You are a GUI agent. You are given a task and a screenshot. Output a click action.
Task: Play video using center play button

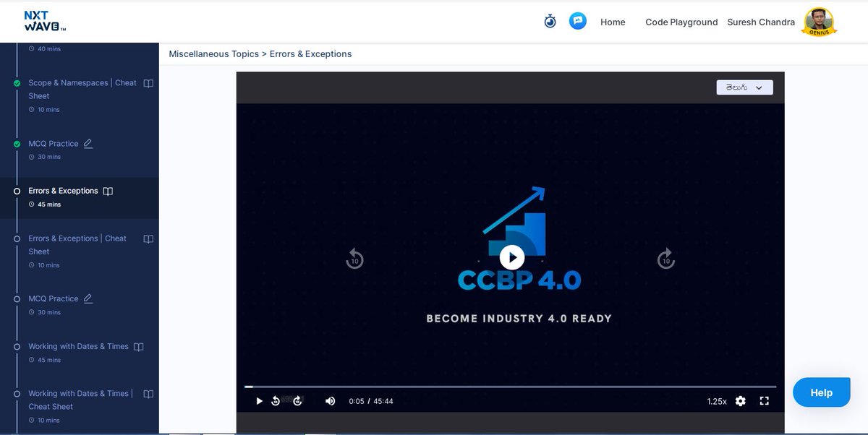[512, 257]
